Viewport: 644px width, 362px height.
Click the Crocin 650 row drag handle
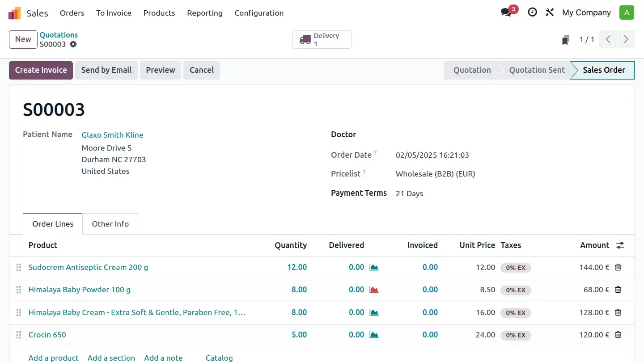coord(19,335)
